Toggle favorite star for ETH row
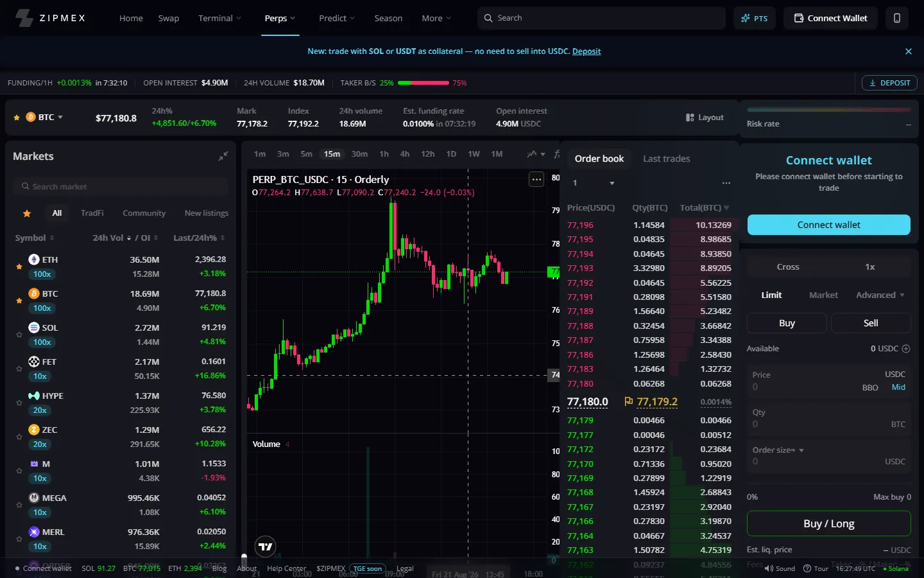This screenshot has width=924, height=578. (19, 267)
